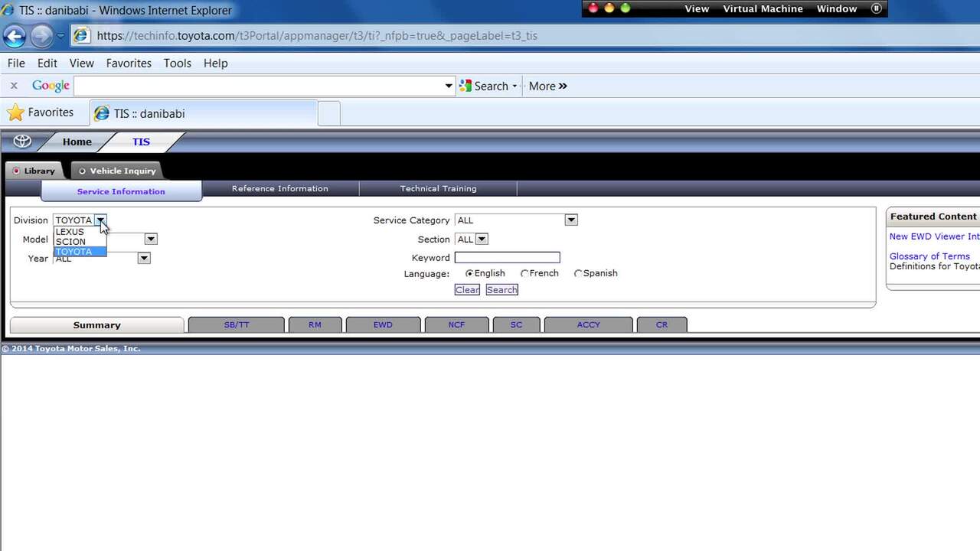Open the File menu
Screen dimensions: 980x551
[16, 64]
